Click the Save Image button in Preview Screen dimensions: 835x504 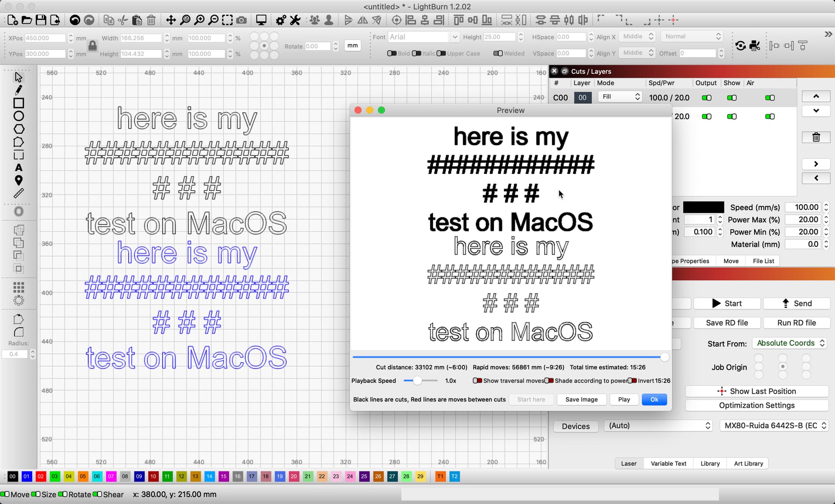coord(581,400)
